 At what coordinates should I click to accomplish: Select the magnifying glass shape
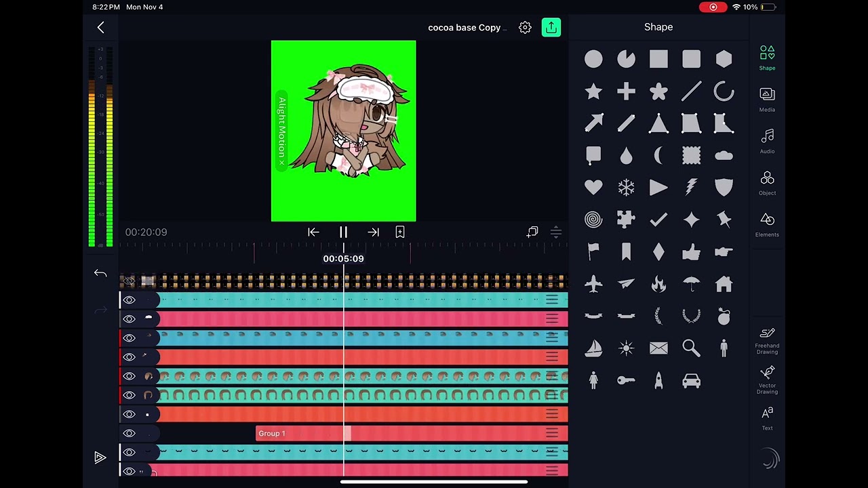click(x=691, y=348)
